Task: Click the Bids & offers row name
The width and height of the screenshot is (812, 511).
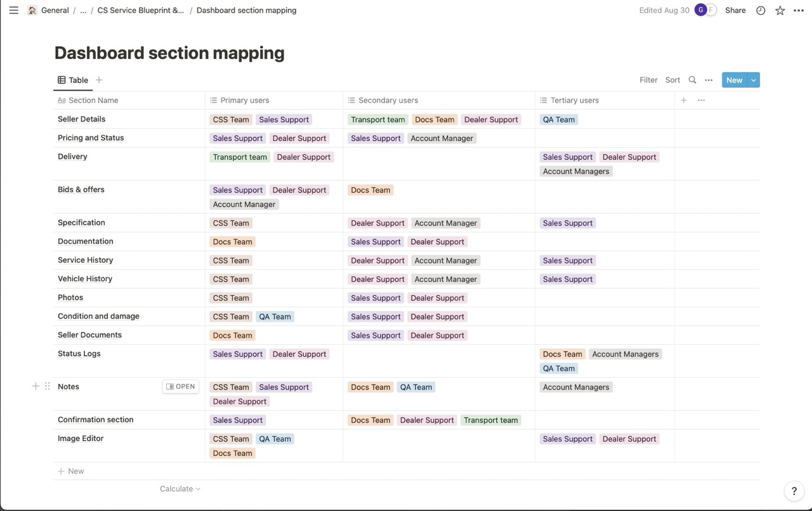Action: (81, 189)
